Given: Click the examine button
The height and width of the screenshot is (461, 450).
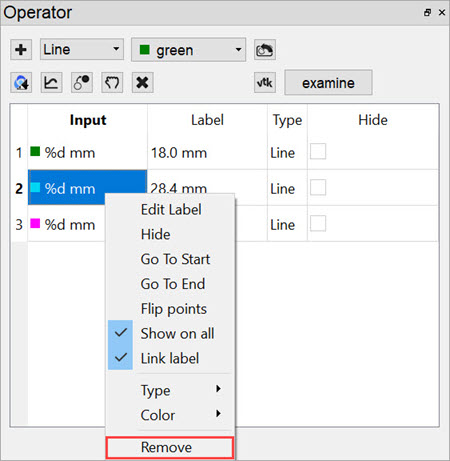Looking at the screenshot, I should 328,83.
